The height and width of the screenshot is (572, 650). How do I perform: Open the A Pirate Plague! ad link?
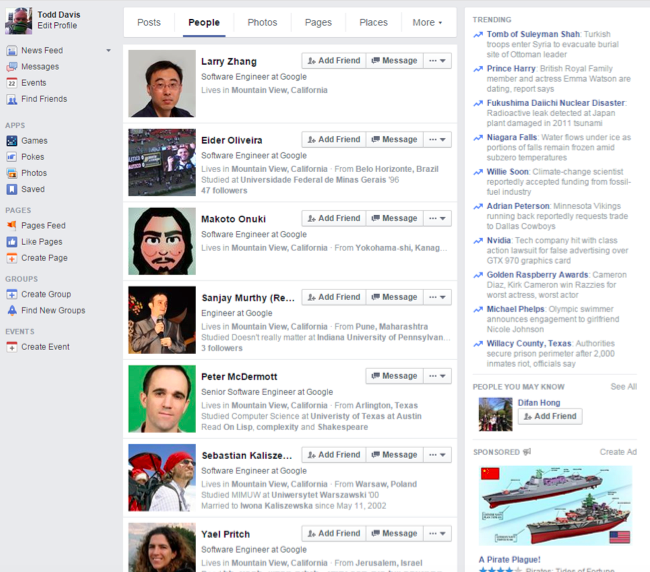tap(509, 560)
